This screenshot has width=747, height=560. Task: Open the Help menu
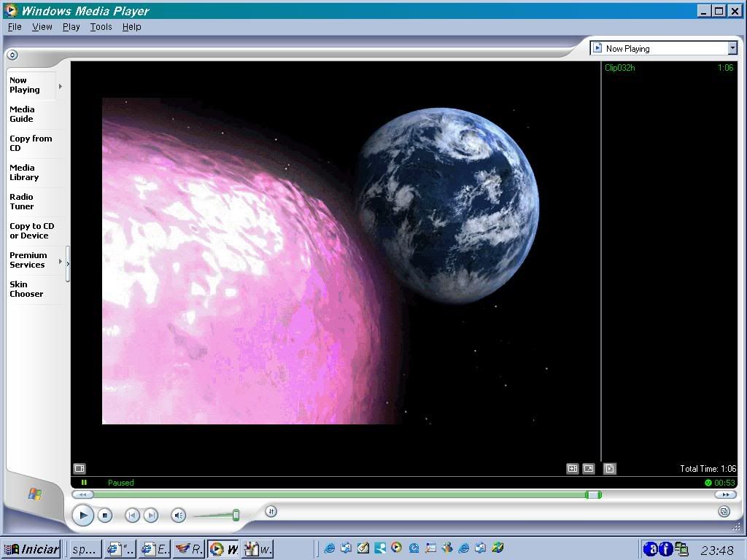point(131,27)
